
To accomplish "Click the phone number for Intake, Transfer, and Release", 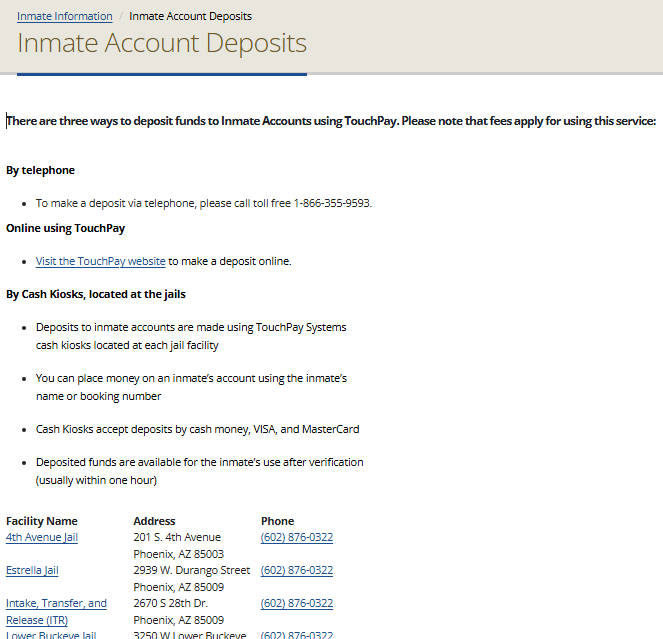I will (296, 603).
